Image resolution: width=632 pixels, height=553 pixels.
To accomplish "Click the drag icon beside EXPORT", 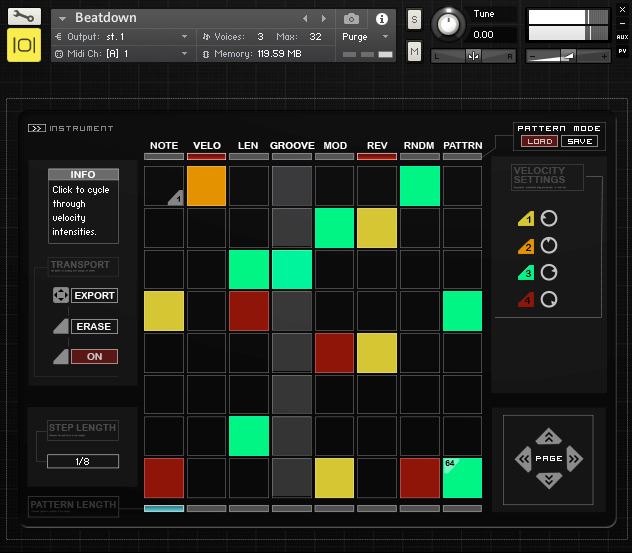I will pos(60,296).
